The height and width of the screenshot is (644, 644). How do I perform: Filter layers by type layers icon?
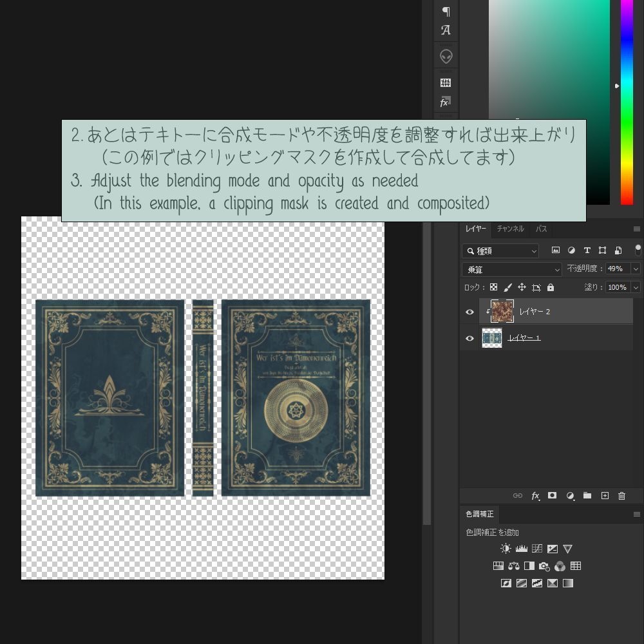(x=587, y=250)
